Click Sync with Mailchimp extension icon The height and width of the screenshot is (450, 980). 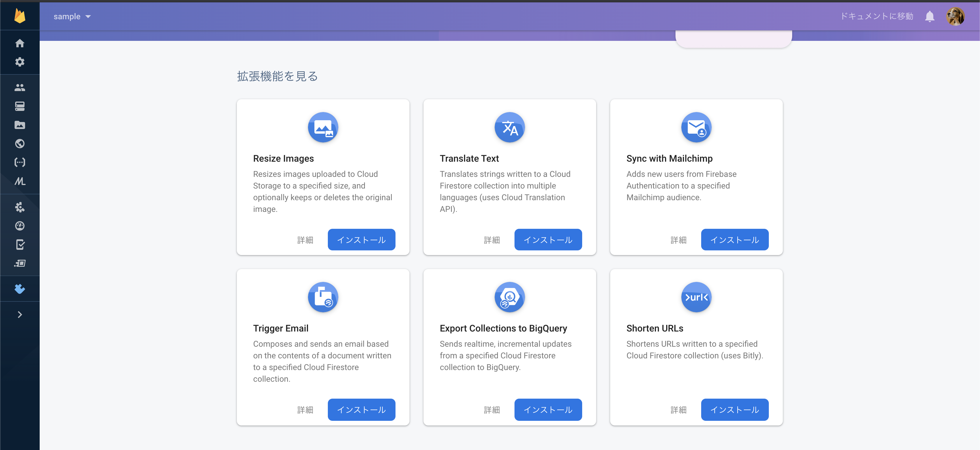[x=696, y=127]
